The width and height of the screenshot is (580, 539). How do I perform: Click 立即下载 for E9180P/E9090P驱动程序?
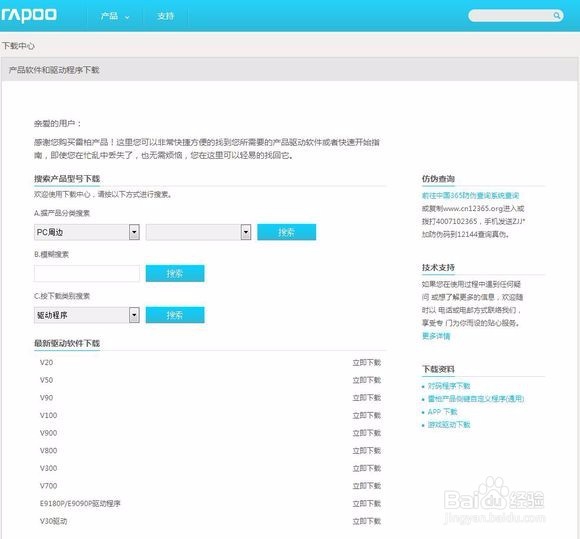367,503
